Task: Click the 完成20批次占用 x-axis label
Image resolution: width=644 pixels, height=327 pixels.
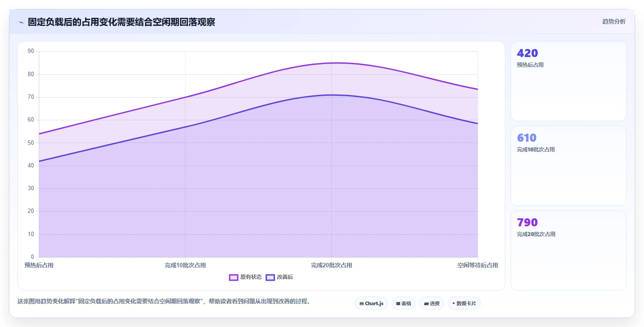Action: click(x=331, y=266)
